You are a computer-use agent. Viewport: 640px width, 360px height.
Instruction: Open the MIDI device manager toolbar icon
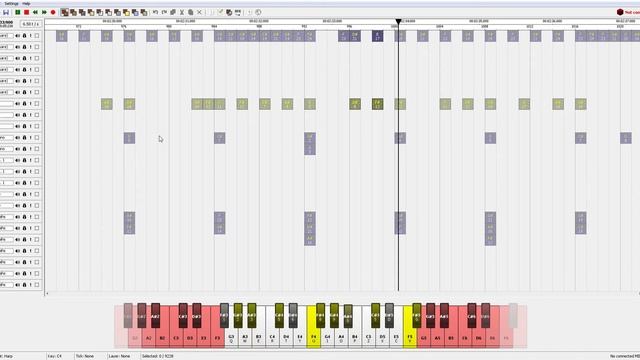238,12
